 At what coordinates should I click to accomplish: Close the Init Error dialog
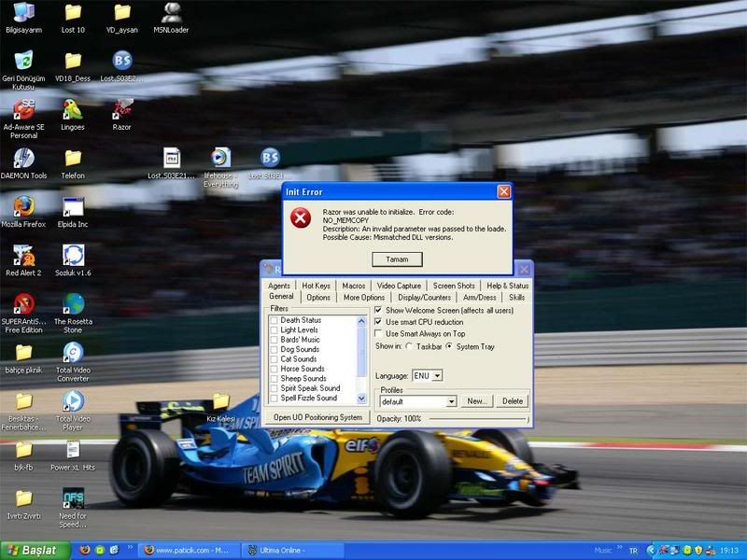pos(503,191)
